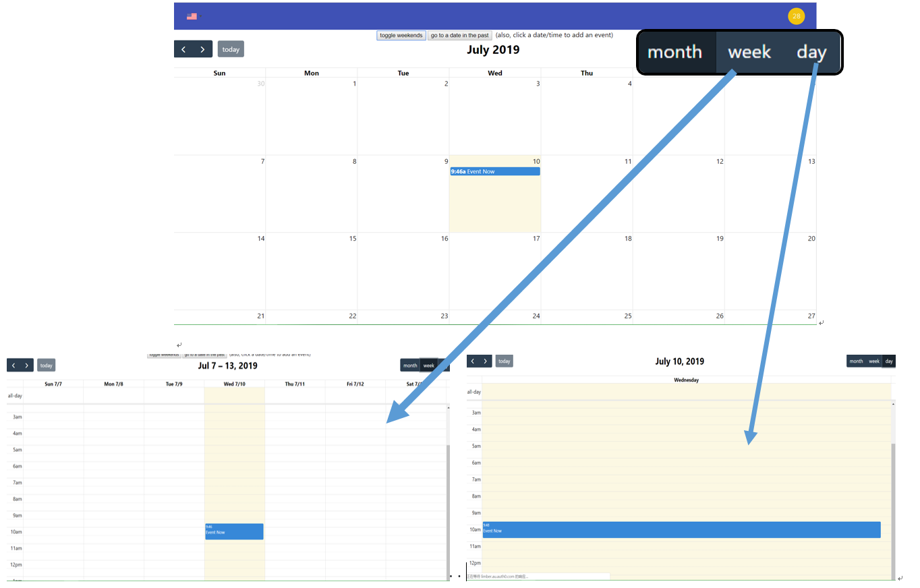The image size is (920, 588).
Task: Click the Thu 7/11 header in week view
Action: coord(295,384)
